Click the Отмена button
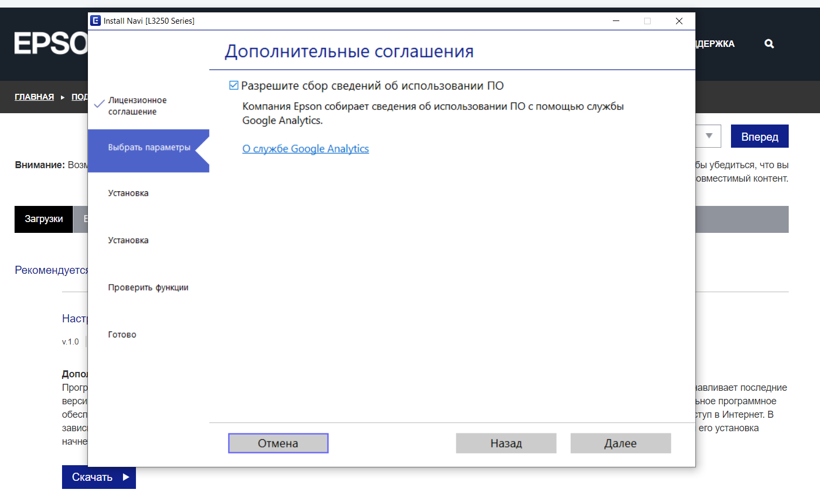The height and width of the screenshot is (504, 820). (x=278, y=443)
